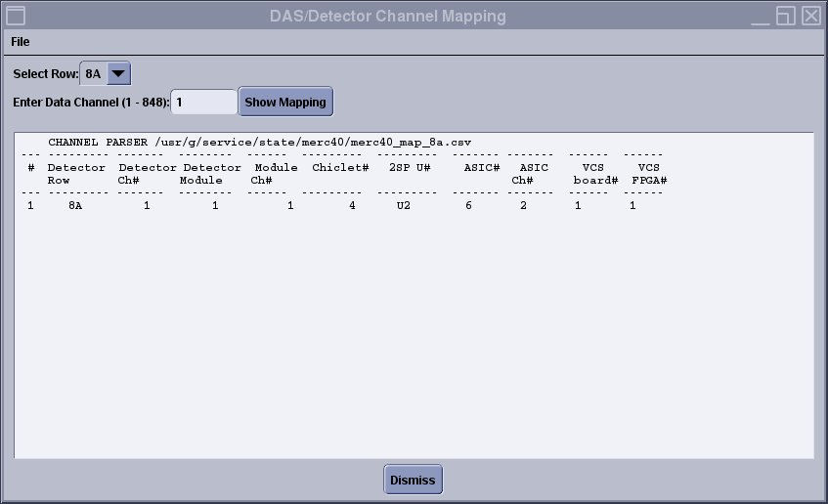Screen dimensions: 828x504
Task: Click the Dismiss button
Action: 413,481
